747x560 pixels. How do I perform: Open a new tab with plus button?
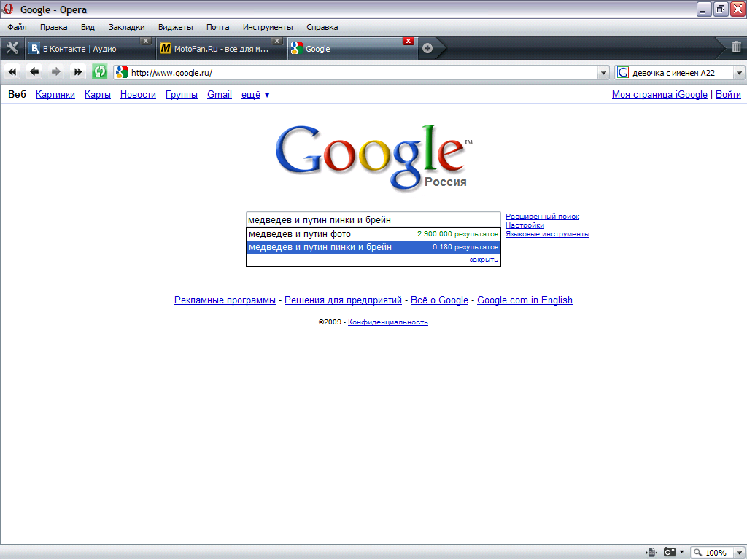[427, 48]
